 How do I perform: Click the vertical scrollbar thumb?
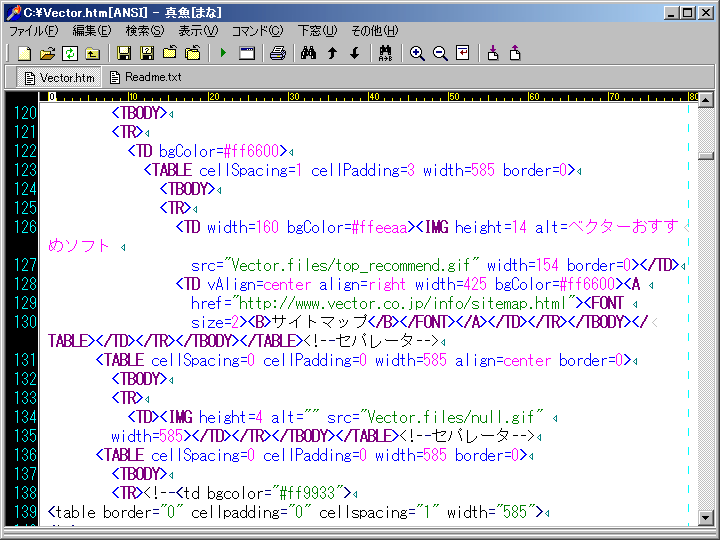pyautogui.click(x=706, y=156)
